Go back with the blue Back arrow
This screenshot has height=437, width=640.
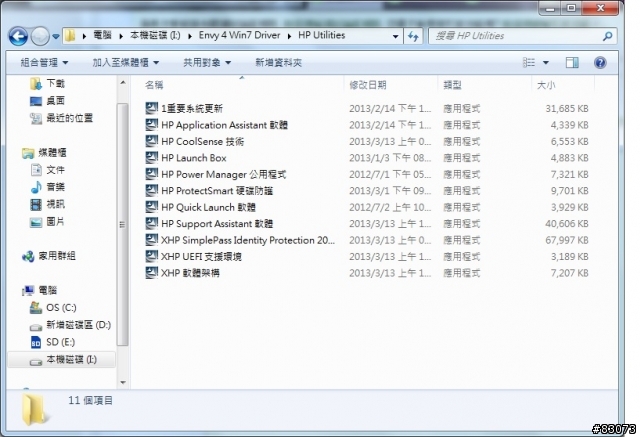18,37
